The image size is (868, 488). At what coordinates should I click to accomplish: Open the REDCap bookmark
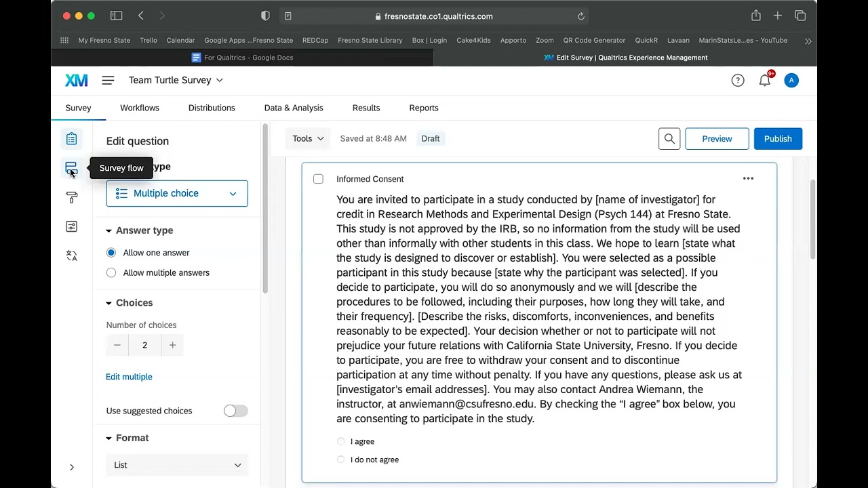(315, 41)
